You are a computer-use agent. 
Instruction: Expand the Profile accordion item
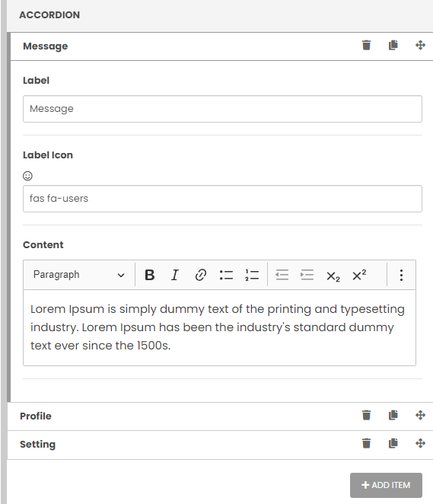(x=220, y=416)
